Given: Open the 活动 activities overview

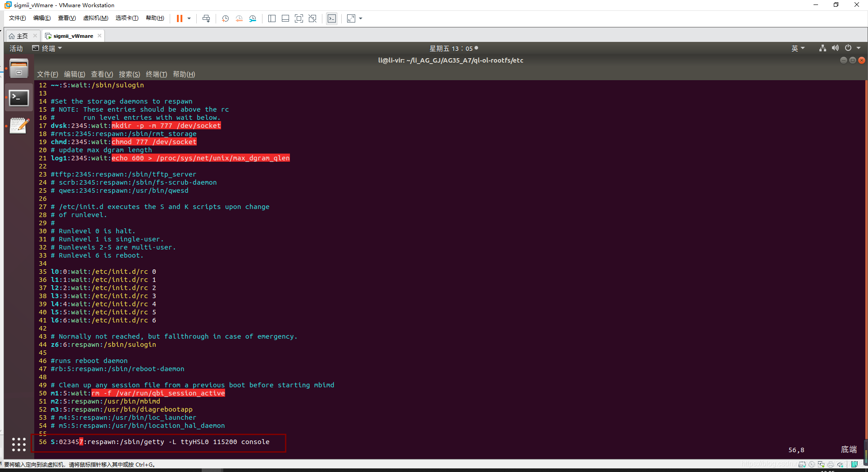Looking at the screenshot, I should [x=16, y=48].
